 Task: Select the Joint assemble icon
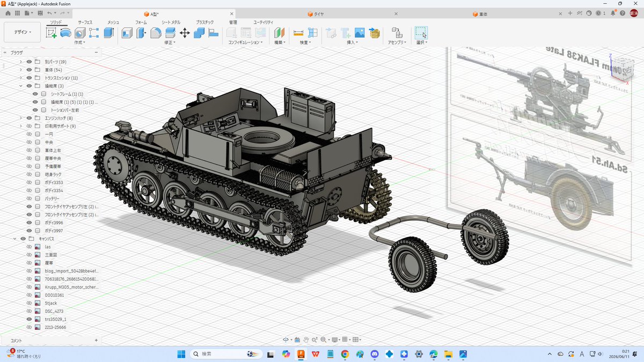(397, 33)
